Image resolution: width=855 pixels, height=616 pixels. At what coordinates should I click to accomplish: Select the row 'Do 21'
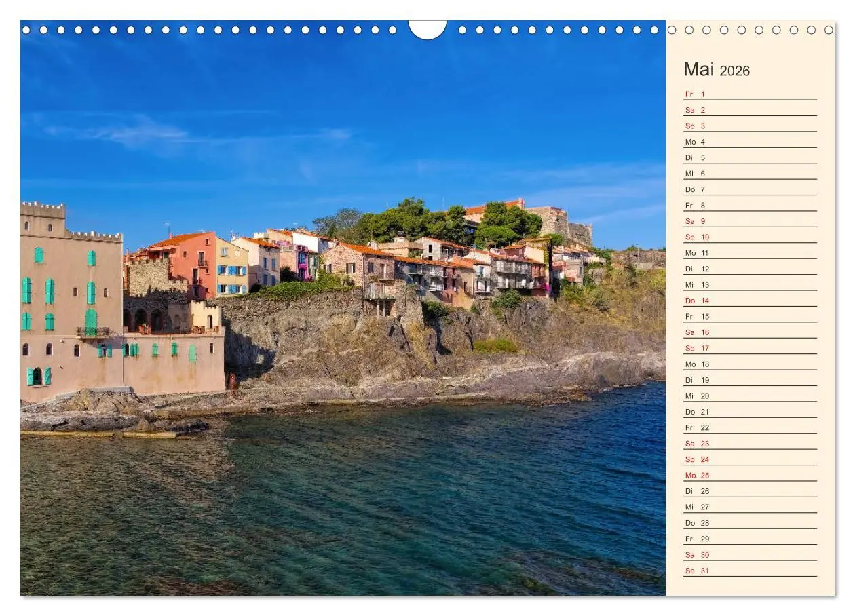point(750,411)
